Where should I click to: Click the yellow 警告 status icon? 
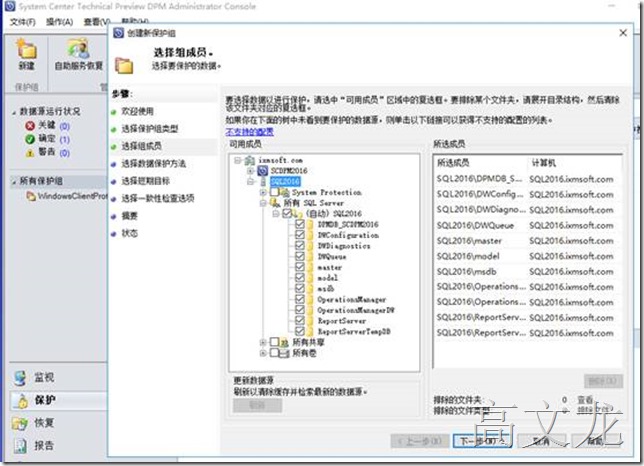point(30,153)
